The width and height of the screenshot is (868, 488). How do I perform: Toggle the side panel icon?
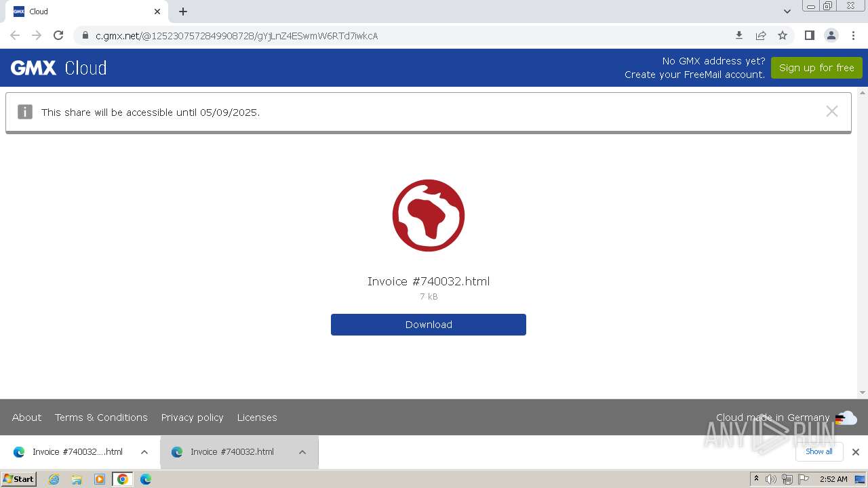(809, 35)
